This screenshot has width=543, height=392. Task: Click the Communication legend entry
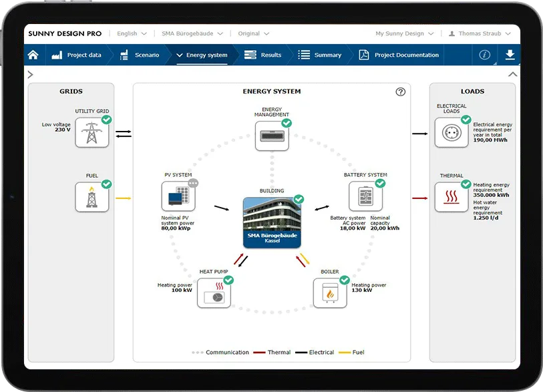pos(220,352)
